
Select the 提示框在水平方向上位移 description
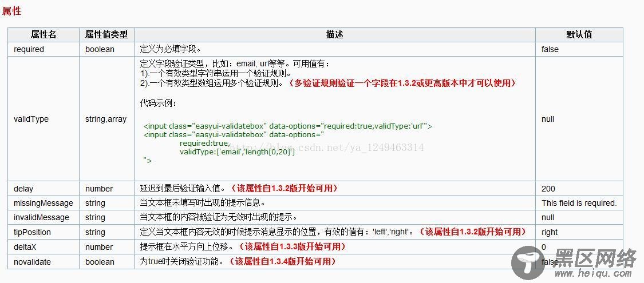click(187, 247)
